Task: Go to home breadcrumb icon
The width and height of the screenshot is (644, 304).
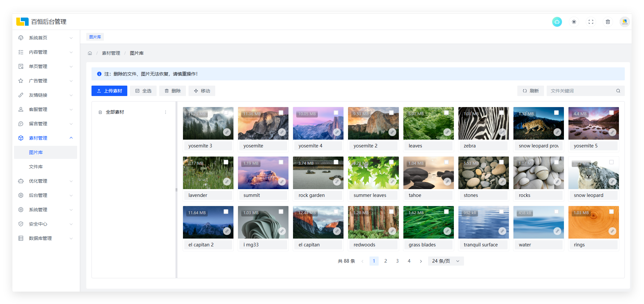Action: coord(90,53)
